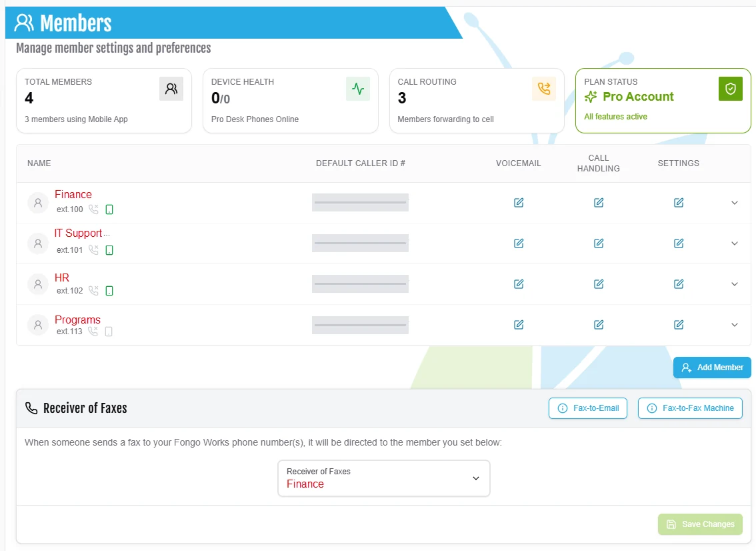Click the grey mobile icon beside ext.113
Screen dimensions: 756x551
(x=109, y=332)
